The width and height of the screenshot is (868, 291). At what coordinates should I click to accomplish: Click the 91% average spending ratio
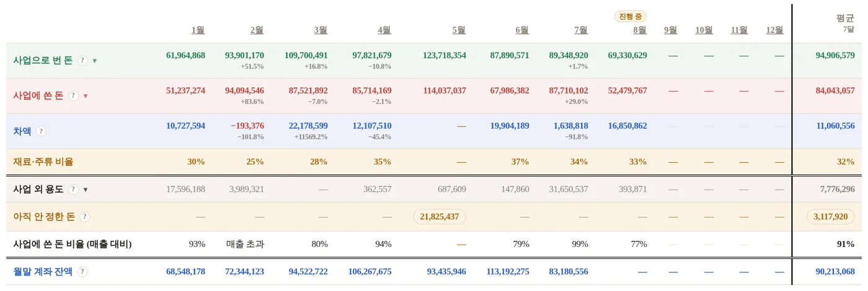click(x=846, y=245)
